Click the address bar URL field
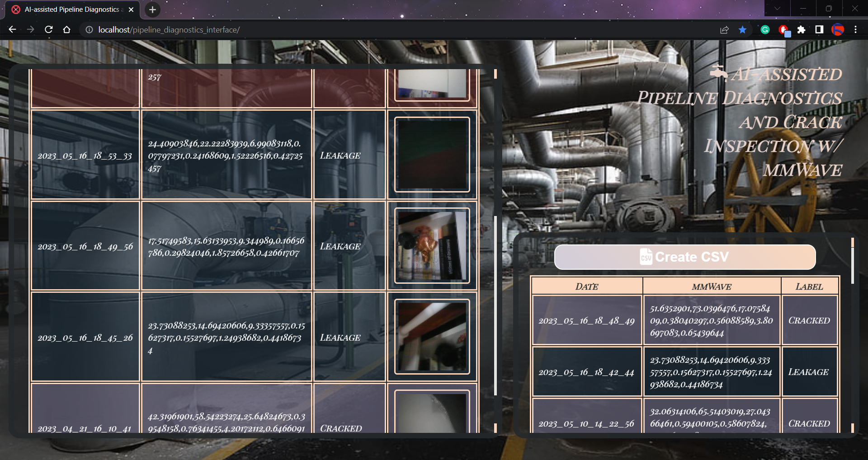This screenshot has height=460, width=868. pyautogui.click(x=181, y=30)
